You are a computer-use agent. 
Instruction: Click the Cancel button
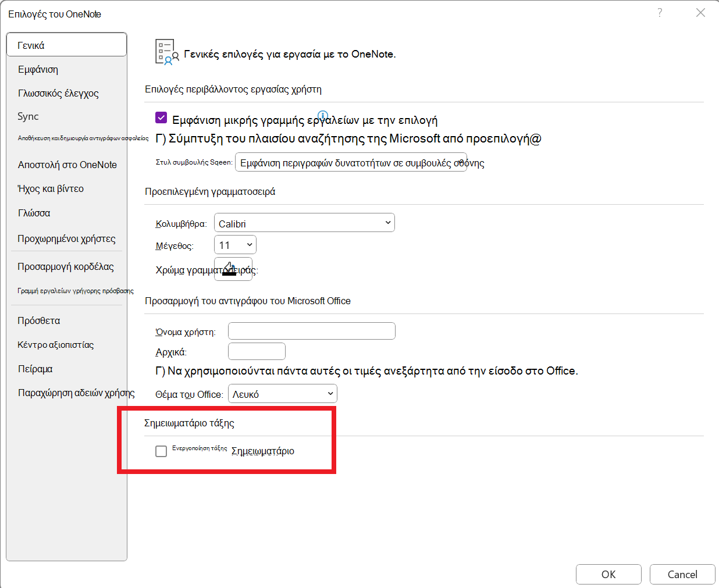(x=682, y=574)
